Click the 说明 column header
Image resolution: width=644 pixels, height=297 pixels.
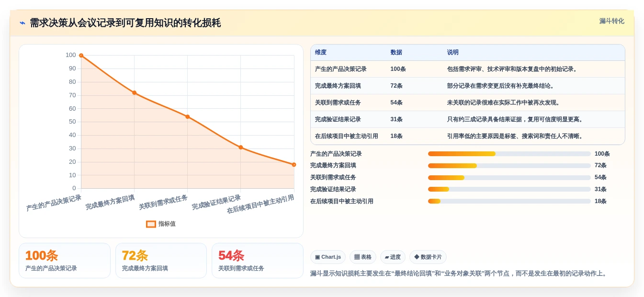tap(453, 53)
